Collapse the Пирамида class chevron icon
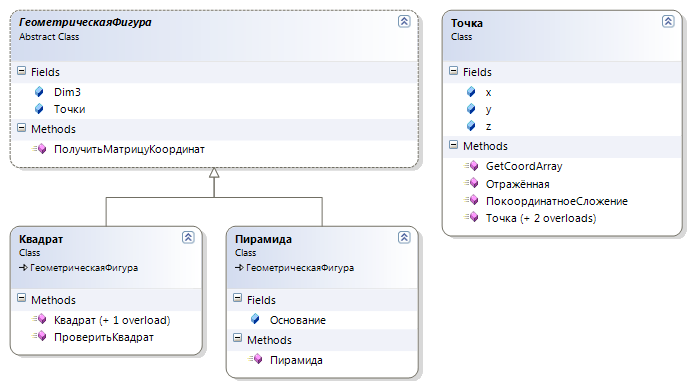The height and width of the screenshot is (386, 691). [404, 238]
